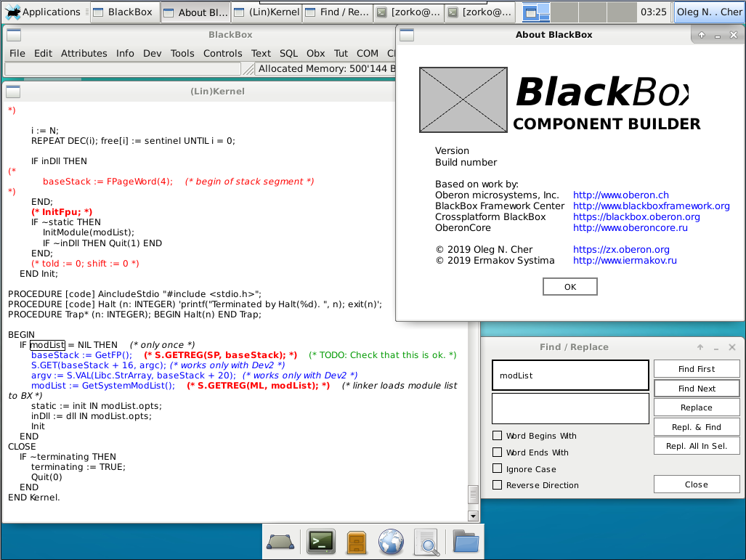Open the Dev menu
Viewport: 746px width, 560px height.
coord(153,53)
